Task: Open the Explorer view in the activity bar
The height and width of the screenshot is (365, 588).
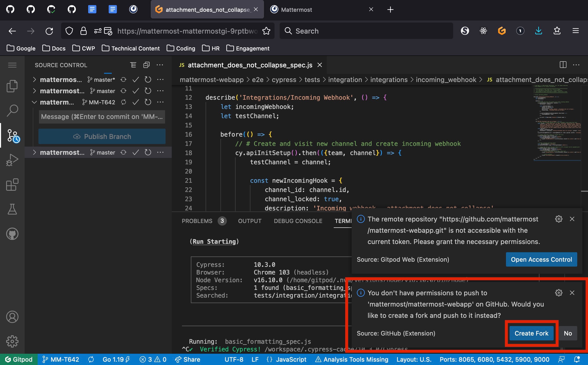Action: [x=12, y=86]
